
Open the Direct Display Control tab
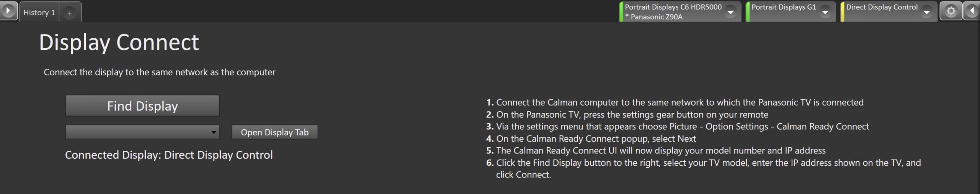pos(882,7)
